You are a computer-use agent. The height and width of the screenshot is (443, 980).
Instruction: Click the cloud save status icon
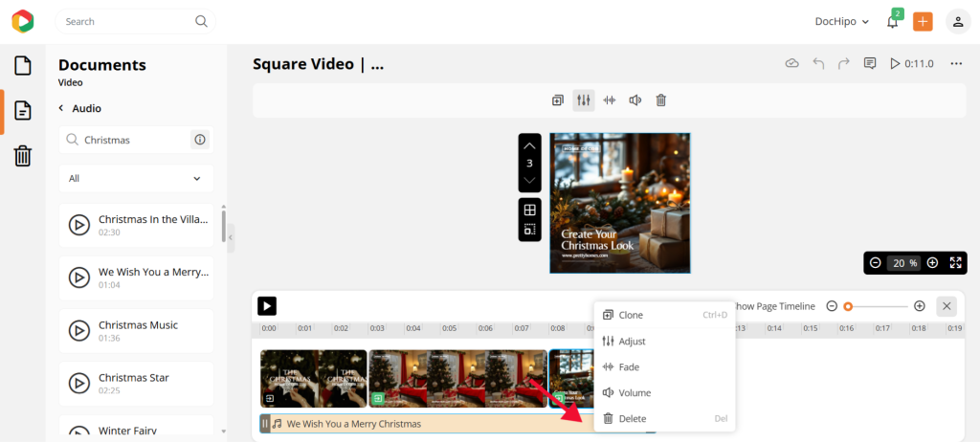[x=791, y=64]
